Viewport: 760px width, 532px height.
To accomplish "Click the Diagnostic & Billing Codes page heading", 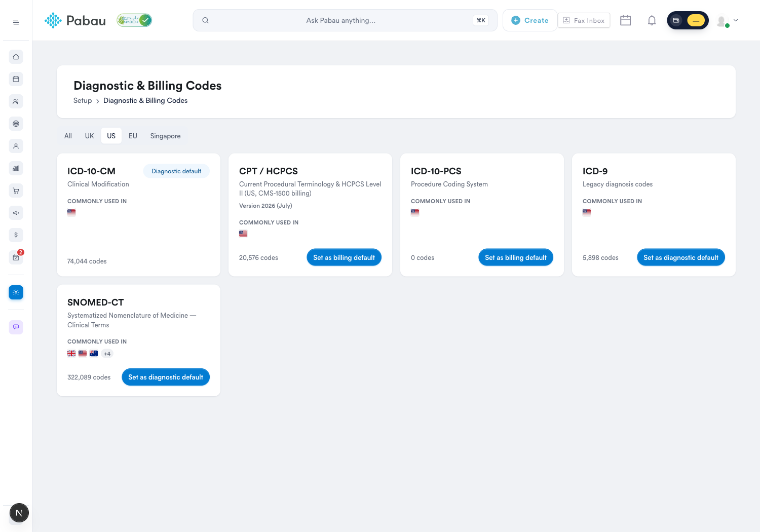I will (147, 86).
